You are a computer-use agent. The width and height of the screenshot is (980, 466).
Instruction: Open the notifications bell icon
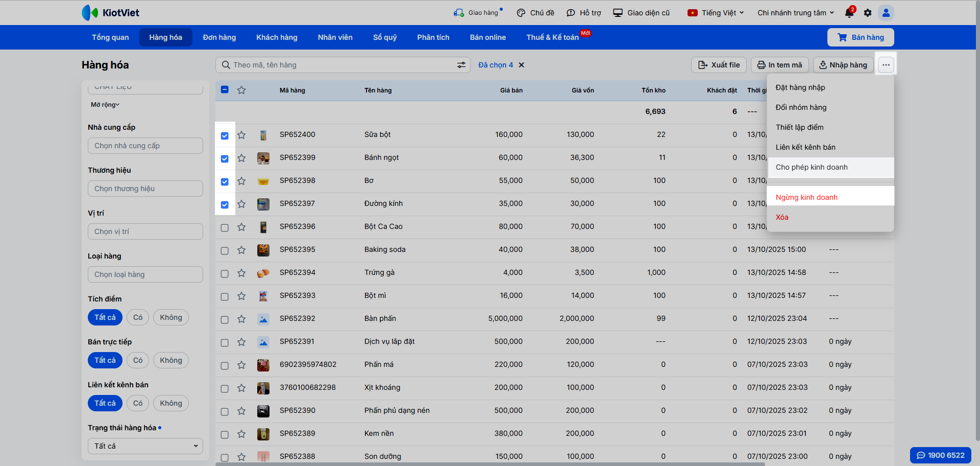pyautogui.click(x=849, y=13)
